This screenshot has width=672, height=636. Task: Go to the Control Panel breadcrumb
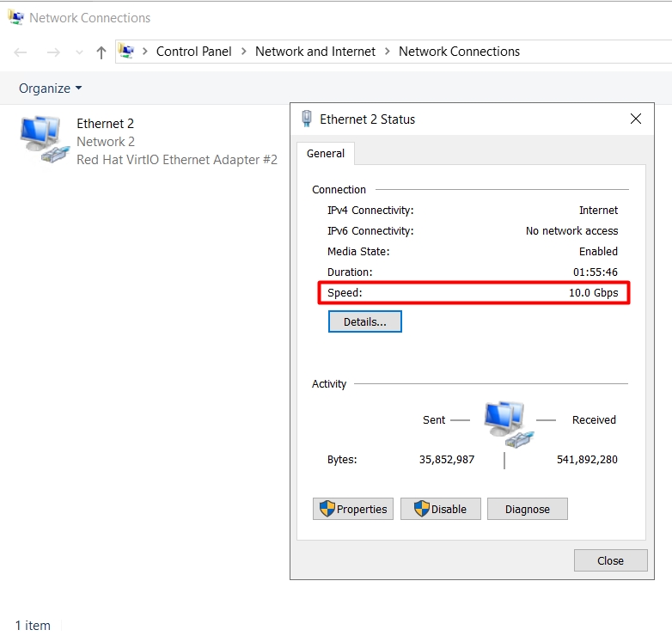click(193, 52)
